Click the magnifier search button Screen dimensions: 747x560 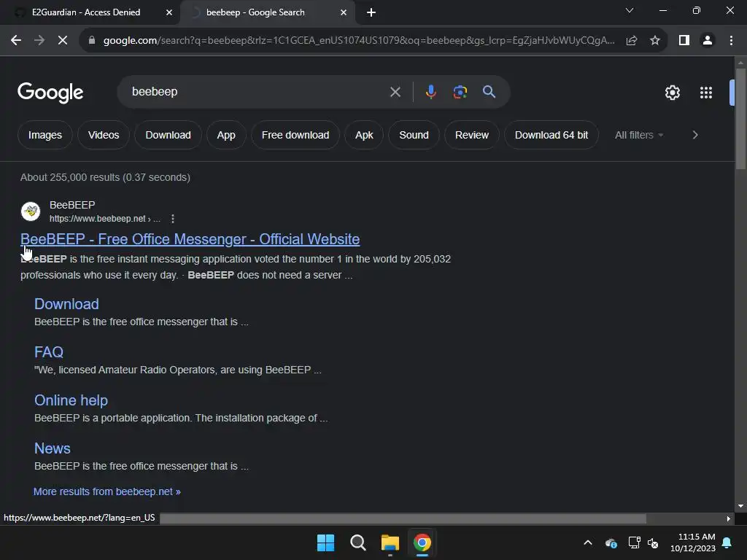point(489,92)
